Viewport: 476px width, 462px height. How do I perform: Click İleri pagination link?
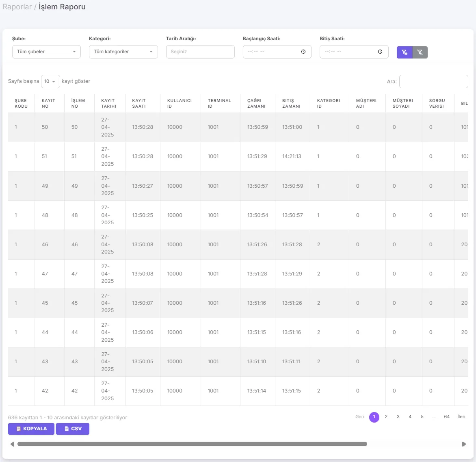coord(461,417)
